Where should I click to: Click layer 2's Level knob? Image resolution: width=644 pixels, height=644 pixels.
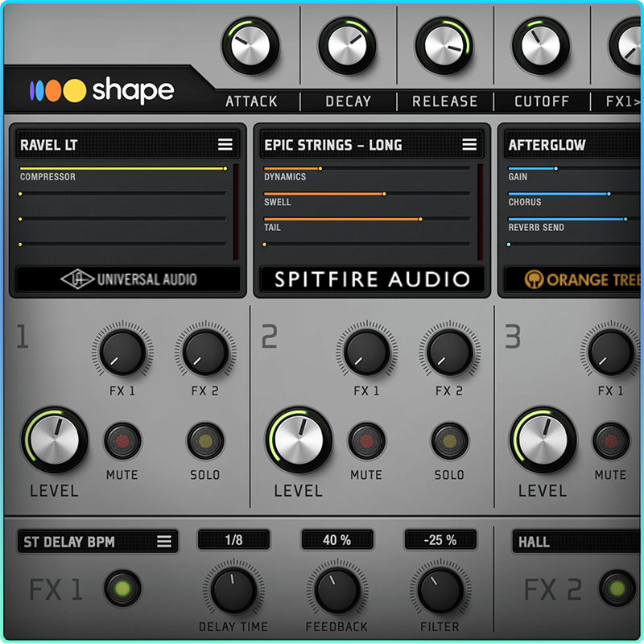tap(299, 440)
